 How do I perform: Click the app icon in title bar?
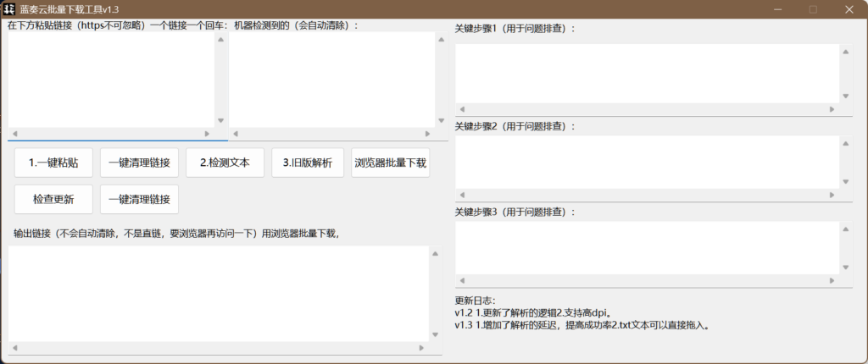tap(9, 8)
